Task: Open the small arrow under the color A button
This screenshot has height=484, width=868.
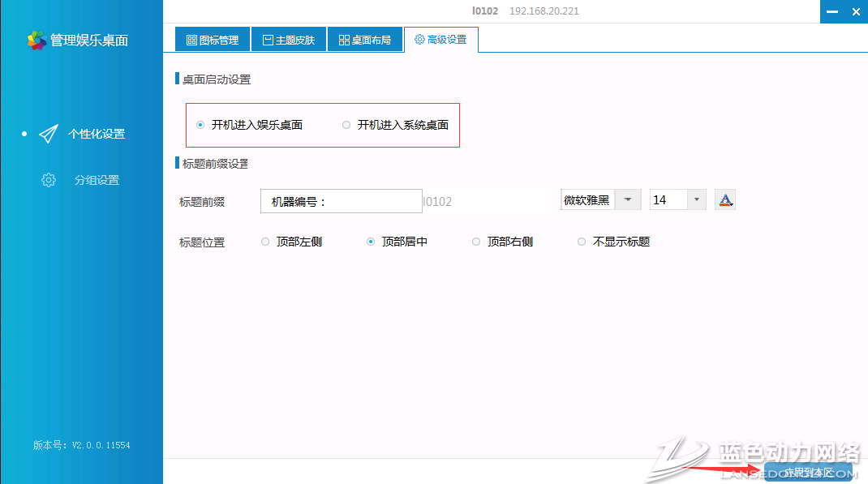Action: 731,204
